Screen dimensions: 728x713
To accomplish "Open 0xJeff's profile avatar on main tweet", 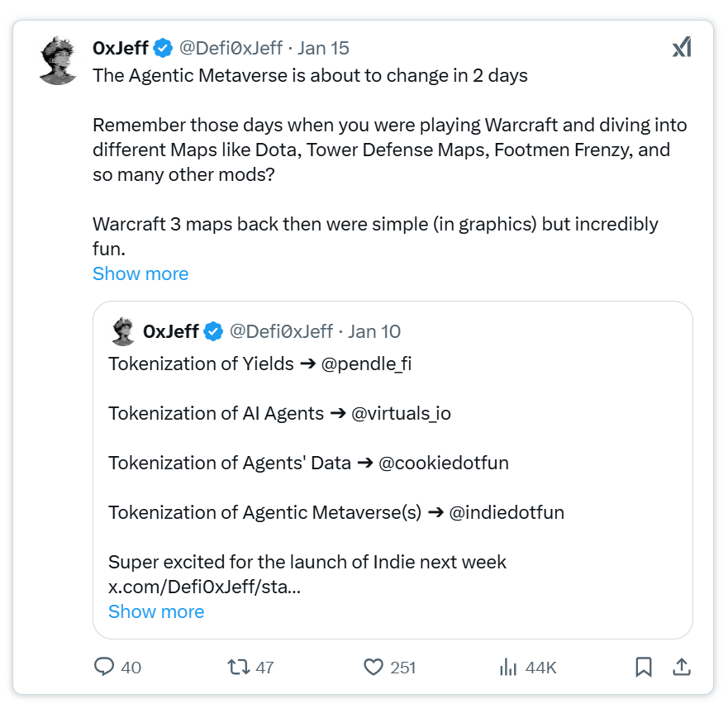I will point(59,59).
